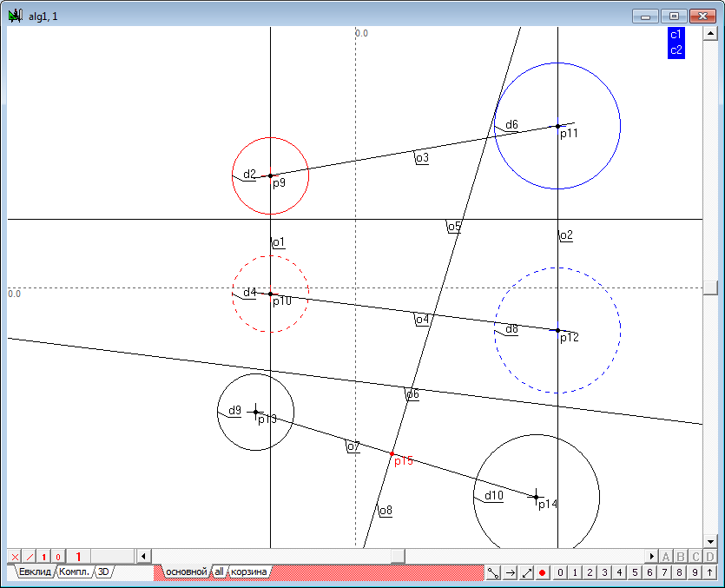The width and height of the screenshot is (725, 588).
Task: Click the horizontal scrollbar right arrow
Action: coord(651,556)
